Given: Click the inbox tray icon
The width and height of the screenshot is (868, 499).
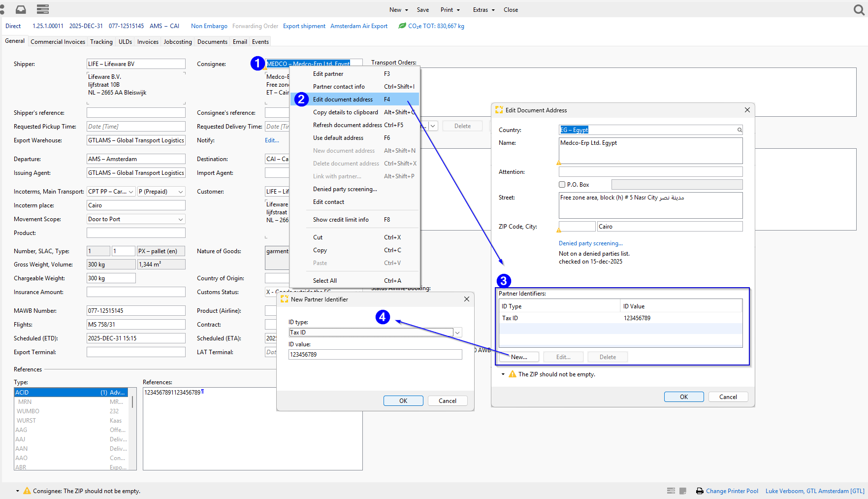Looking at the screenshot, I should point(21,9).
